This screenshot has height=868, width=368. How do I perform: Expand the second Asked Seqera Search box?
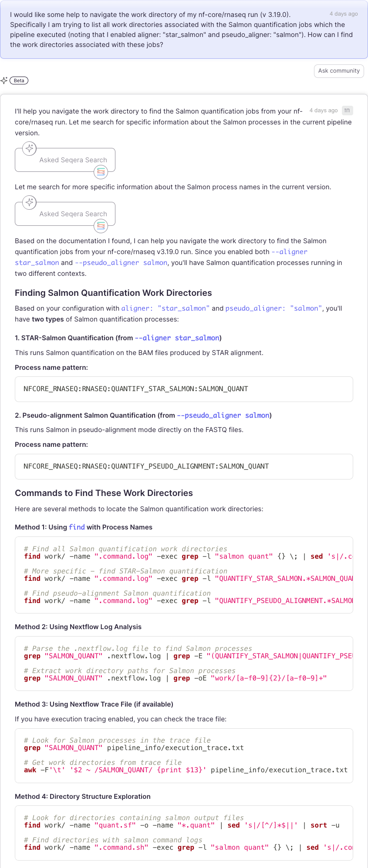pos(73,214)
